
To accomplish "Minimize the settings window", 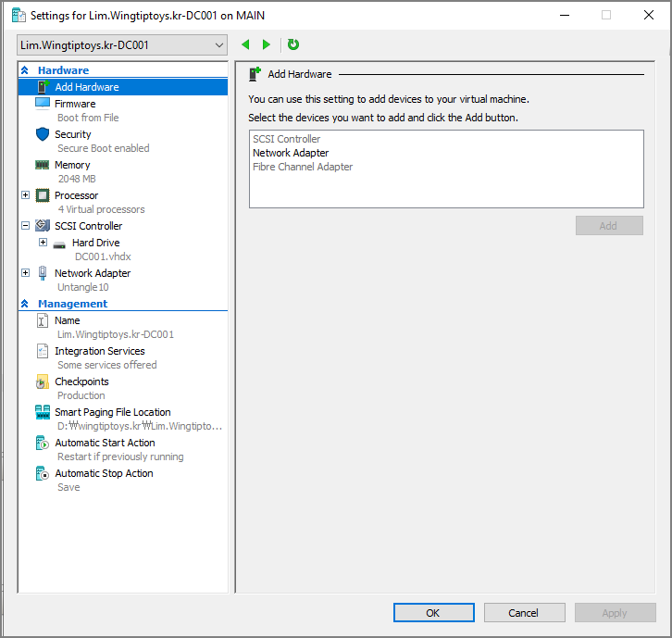I will (565, 16).
